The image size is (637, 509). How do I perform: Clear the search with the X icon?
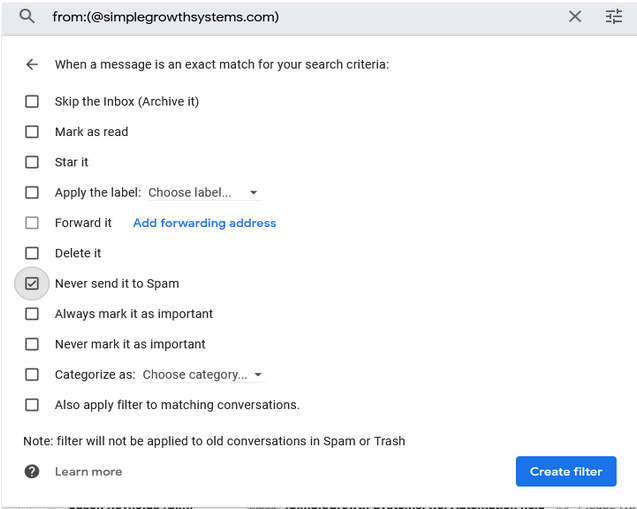(575, 17)
